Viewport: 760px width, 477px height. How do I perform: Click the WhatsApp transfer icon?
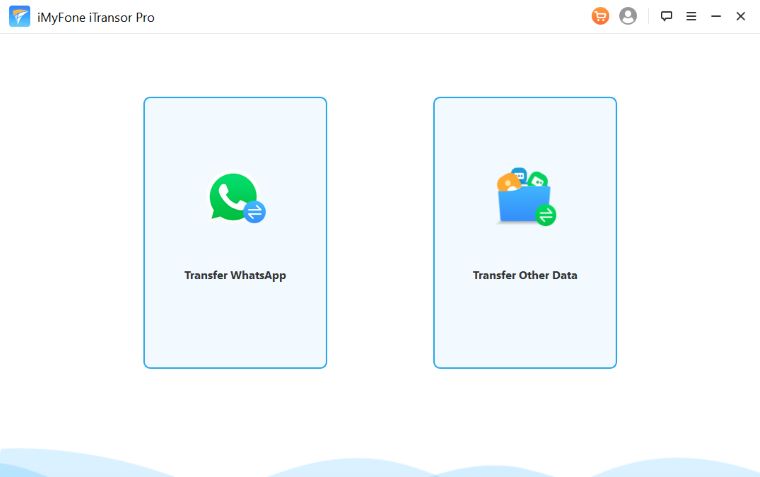(238, 198)
